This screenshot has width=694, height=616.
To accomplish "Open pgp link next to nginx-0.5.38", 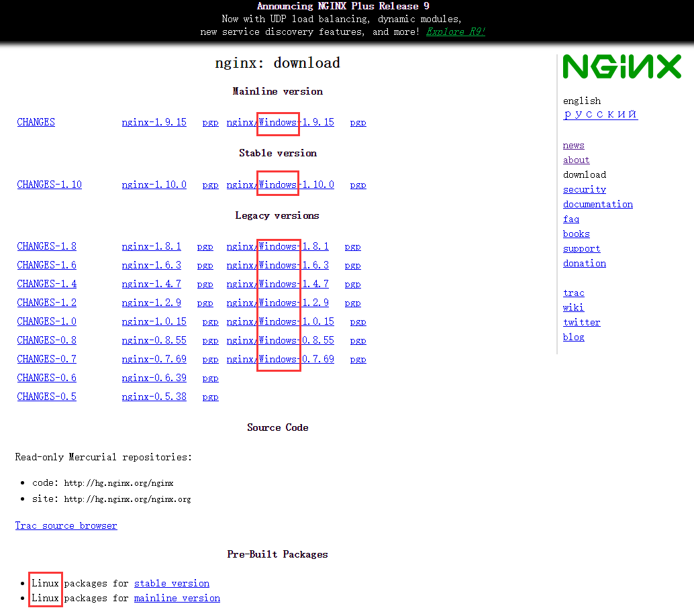I will (x=210, y=397).
